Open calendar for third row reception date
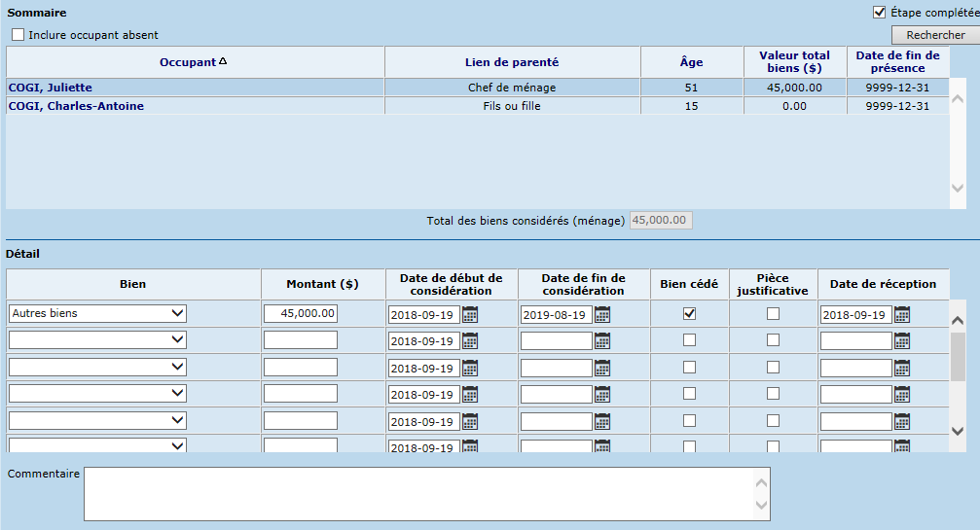 [902, 368]
